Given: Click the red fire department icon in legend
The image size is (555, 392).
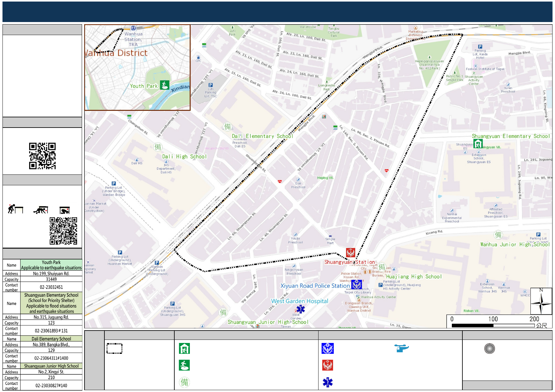Looking at the screenshot, I should pyautogui.click(x=328, y=365).
